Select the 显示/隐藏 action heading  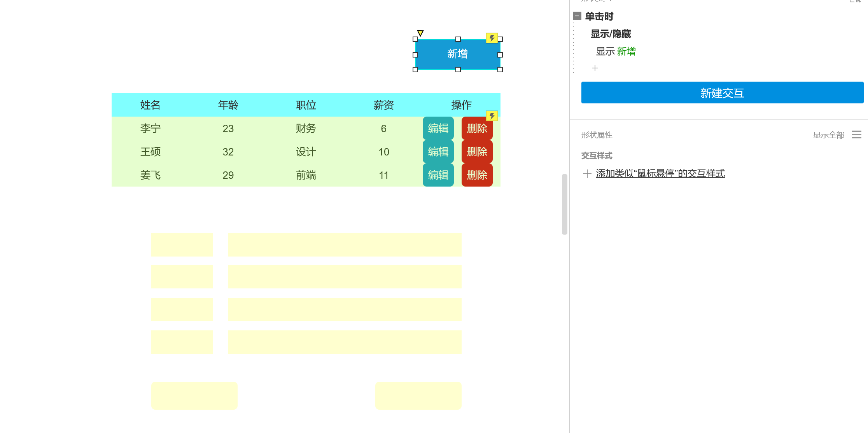[x=611, y=34]
